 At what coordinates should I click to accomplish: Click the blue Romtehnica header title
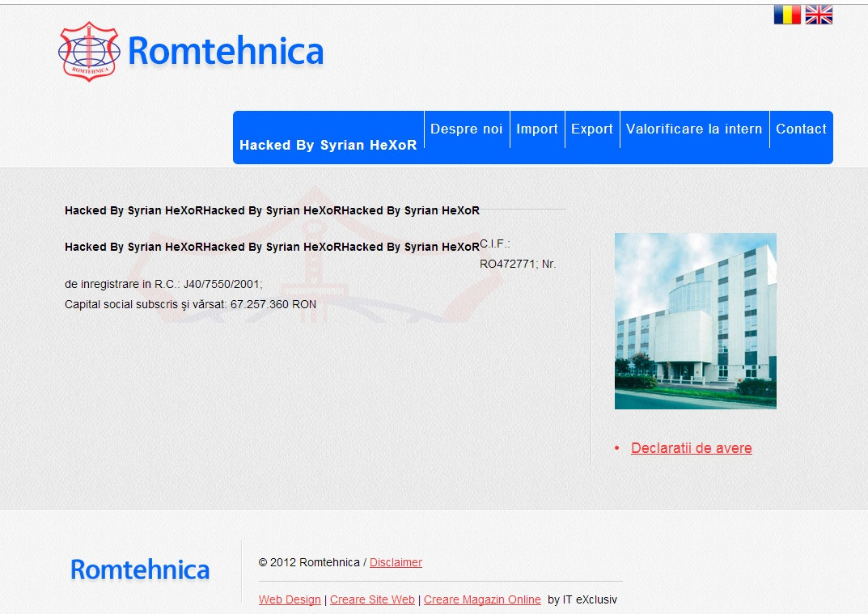(x=226, y=52)
